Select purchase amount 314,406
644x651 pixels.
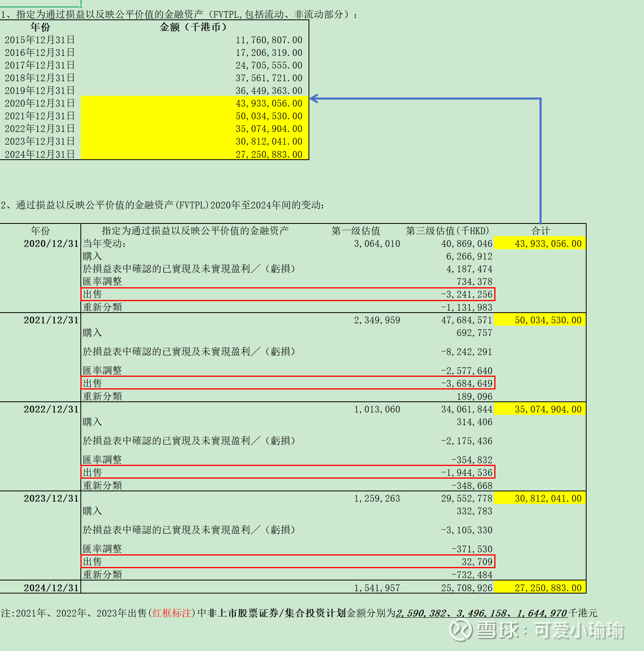pyautogui.click(x=474, y=422)
